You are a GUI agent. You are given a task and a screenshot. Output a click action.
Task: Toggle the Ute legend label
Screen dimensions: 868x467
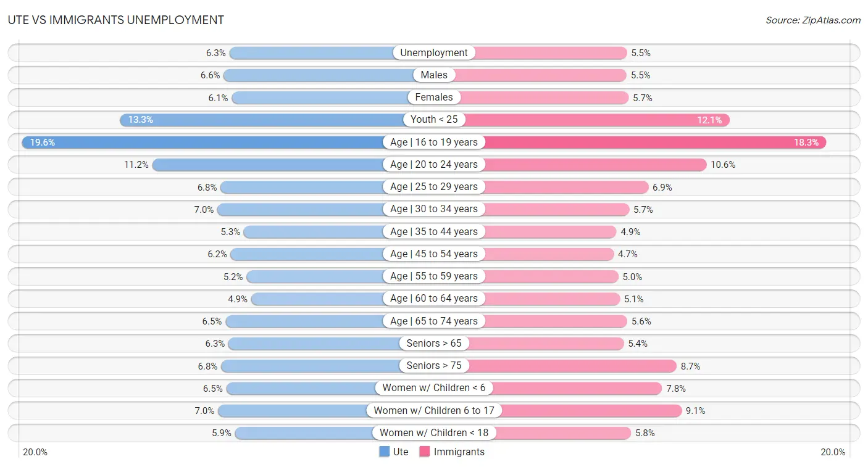coord(401,452)
